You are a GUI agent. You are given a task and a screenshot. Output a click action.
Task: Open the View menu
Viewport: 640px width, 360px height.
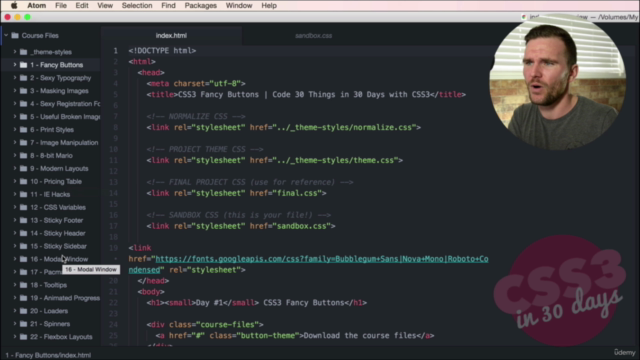click(x=105, y=6)
